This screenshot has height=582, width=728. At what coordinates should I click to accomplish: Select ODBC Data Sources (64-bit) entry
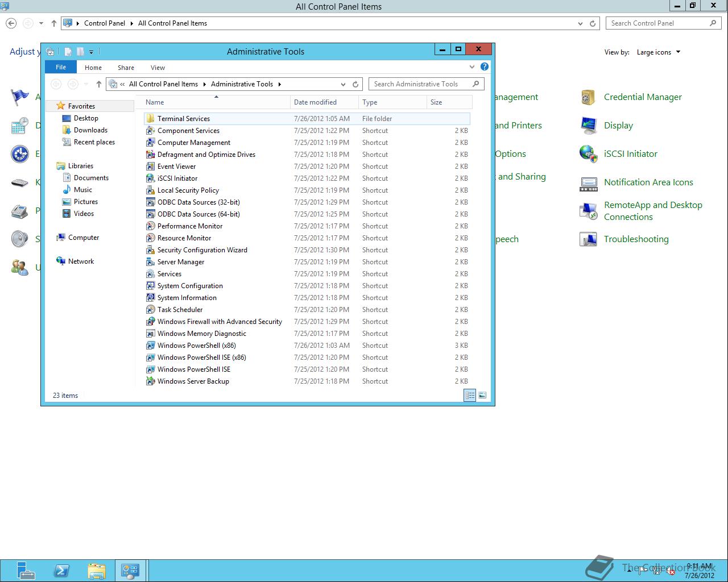307,214
